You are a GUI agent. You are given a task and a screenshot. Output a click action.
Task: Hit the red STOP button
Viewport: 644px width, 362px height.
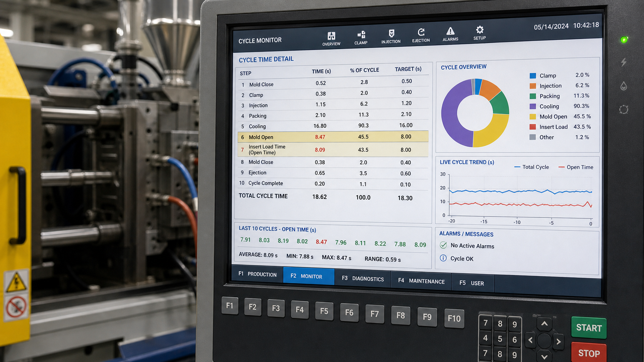[589, 353]
